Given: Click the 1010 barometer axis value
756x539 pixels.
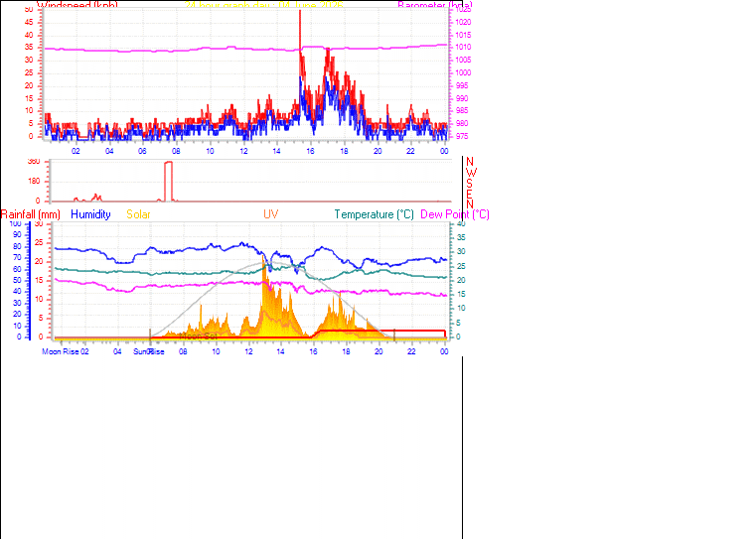Looking at the screenshot, I should 463,48.
